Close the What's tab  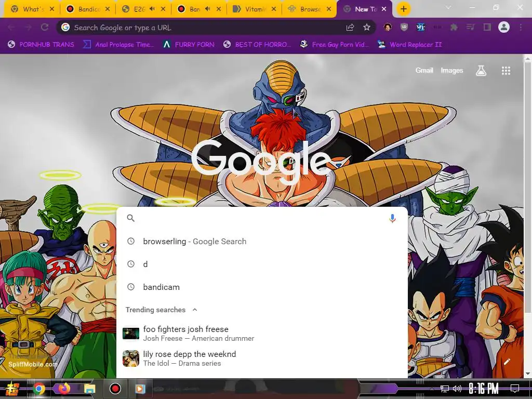(52, 9)
